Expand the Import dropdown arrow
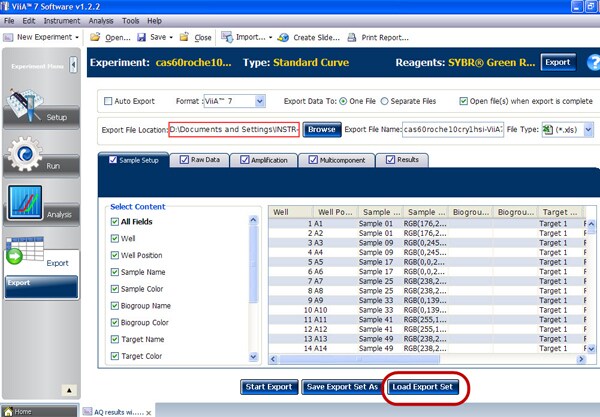 pos(270,37)
